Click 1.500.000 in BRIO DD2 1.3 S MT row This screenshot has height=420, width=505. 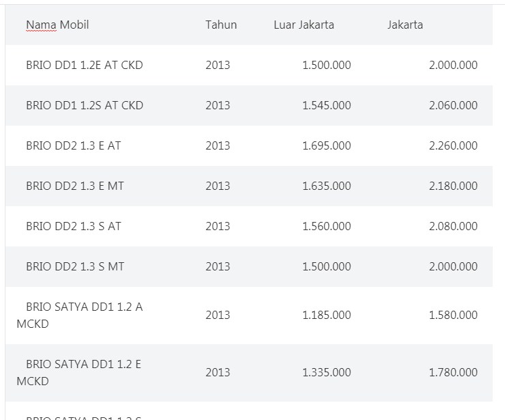(327, 266)
